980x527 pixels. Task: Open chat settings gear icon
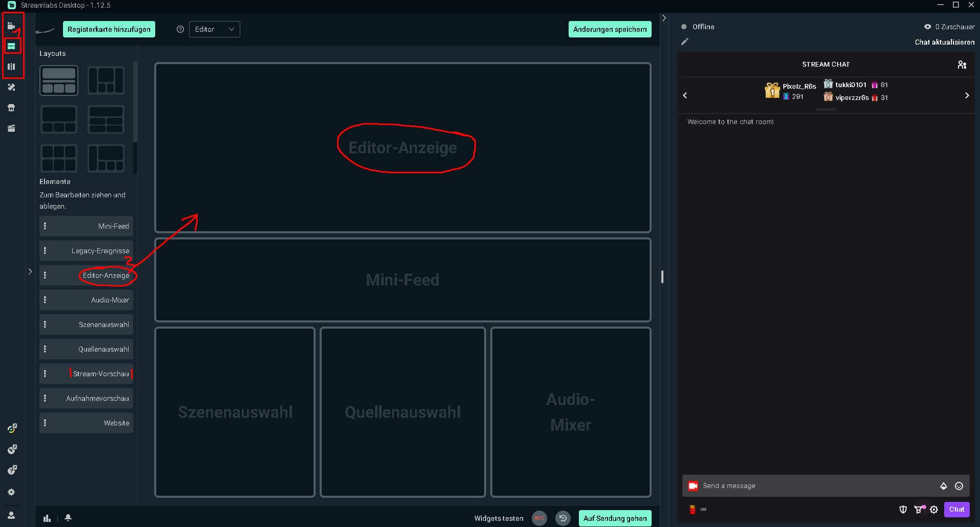pyautogui.click(x=934, y=510)
